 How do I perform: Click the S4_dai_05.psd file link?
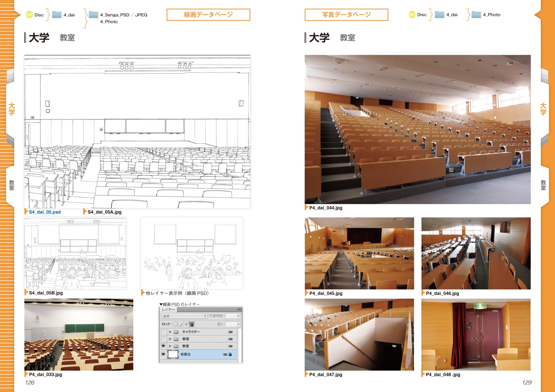[x=45, y=212]
